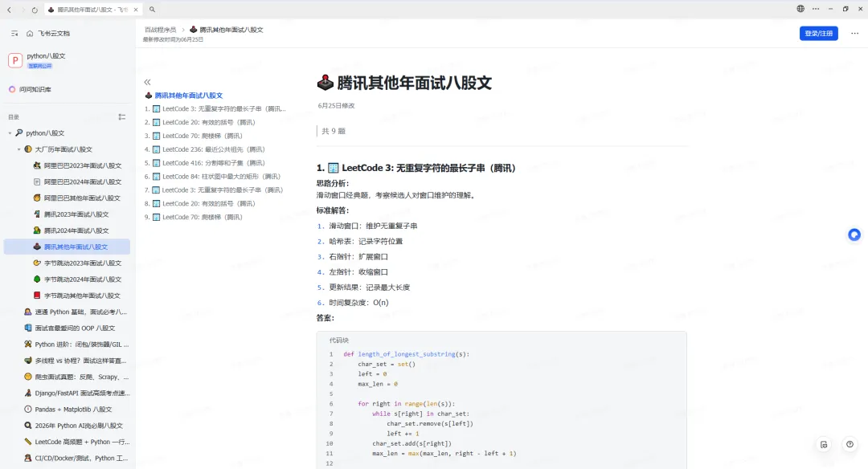This screenshot has width=868, height=469.
Task: Open 字节跳动2024年面试八股文 in the tree
Action: (x=83, y=279)
